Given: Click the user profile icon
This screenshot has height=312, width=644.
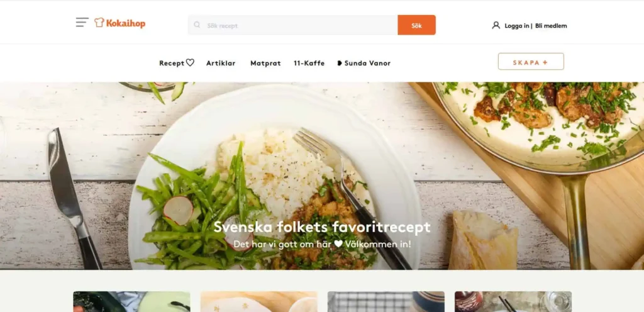Looking at the screenshot, I should coord(496,25).
